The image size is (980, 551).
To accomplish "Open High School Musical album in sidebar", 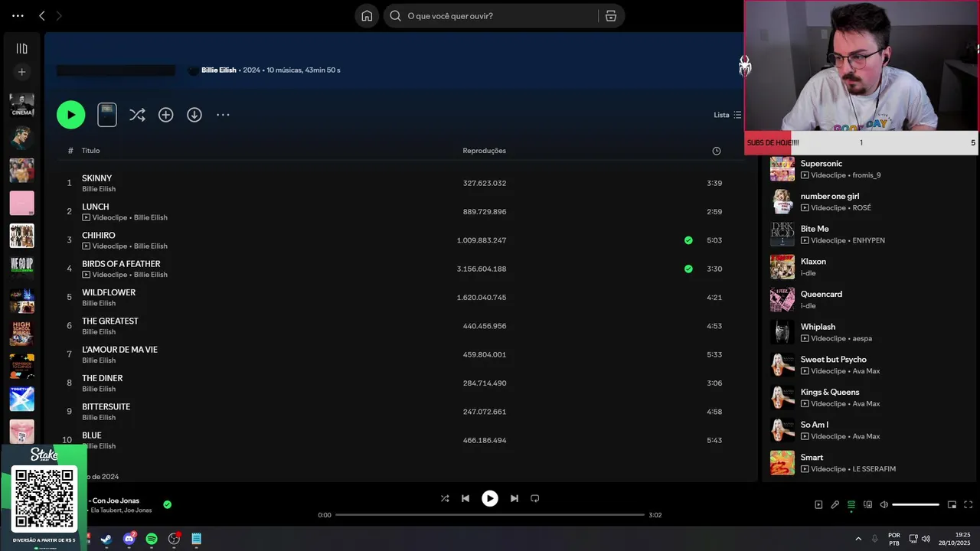I will (21, 333).
